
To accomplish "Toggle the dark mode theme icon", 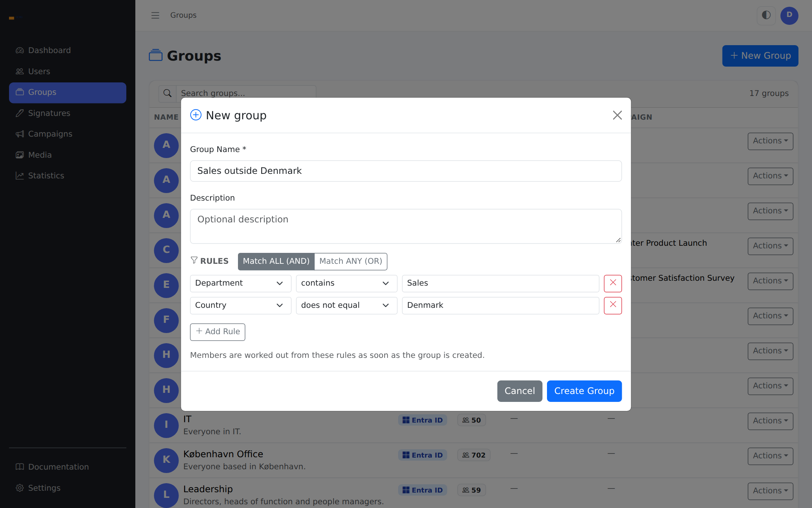I will 766,15.
